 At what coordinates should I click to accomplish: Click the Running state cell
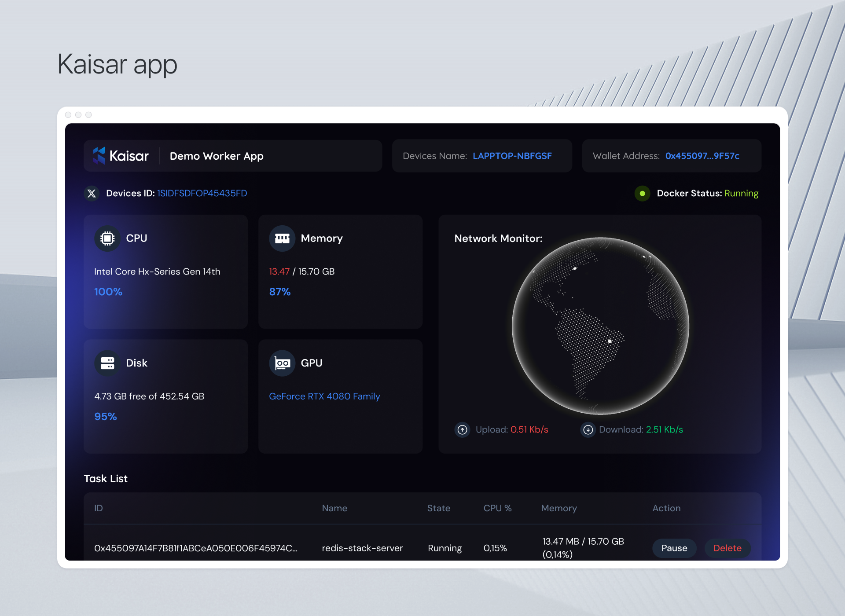[445, 548]
